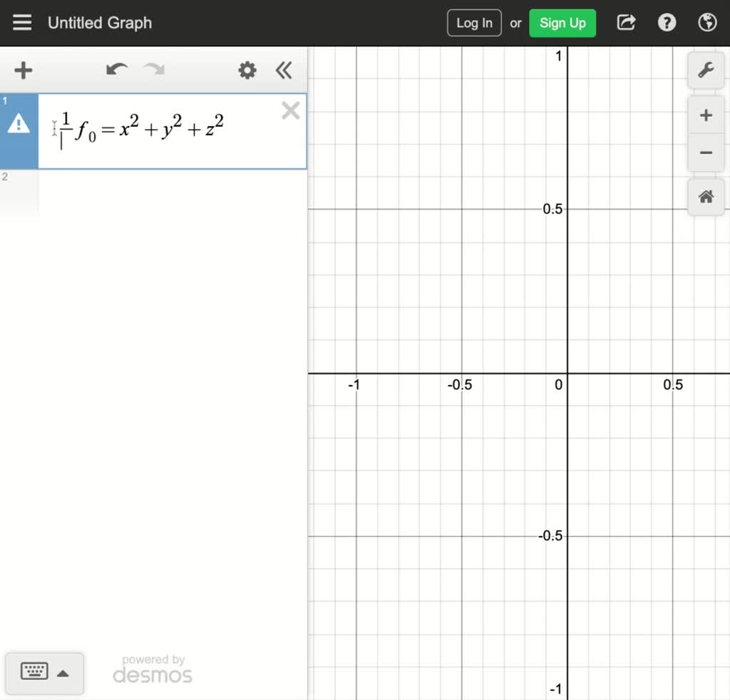
Task: Click the zoom out button on graph
Action: click(x=705, y=153)
